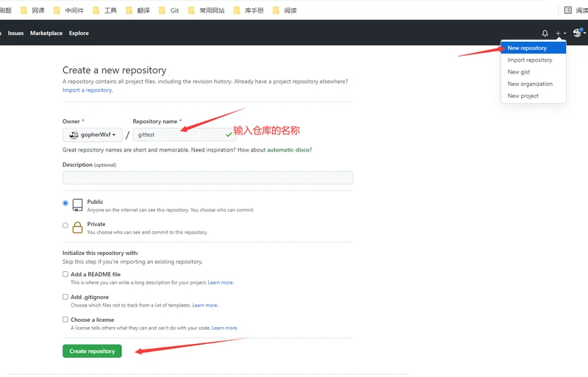This screenshot has height=377, width=588.
Task: Click the 网课 bookmark folder
Action: coord(32,10)
